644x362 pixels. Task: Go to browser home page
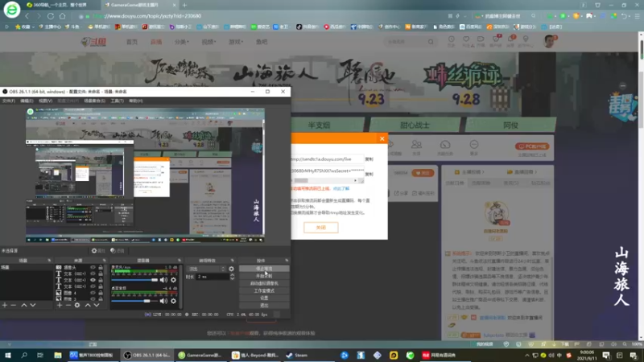(x=63, y=16)
